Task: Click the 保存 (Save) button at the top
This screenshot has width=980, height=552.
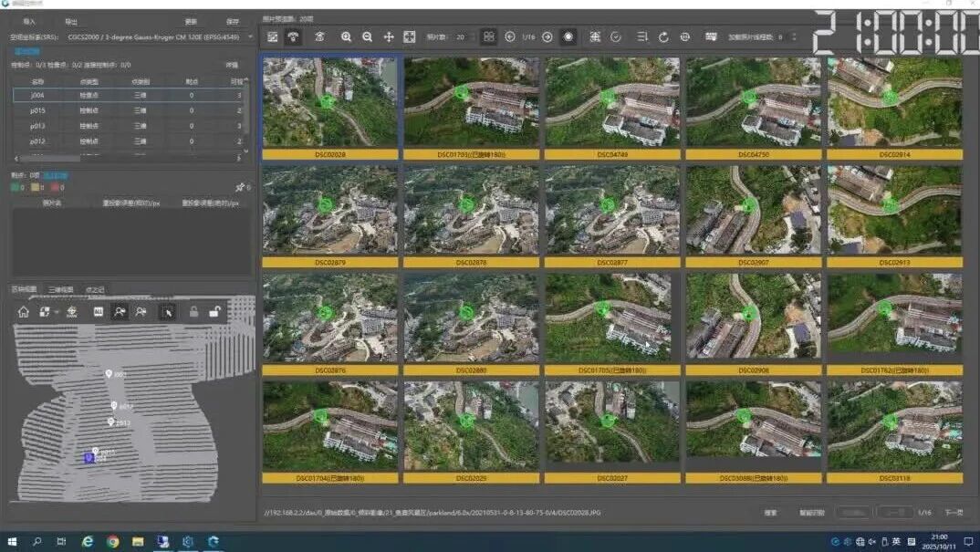Action: 233,21
